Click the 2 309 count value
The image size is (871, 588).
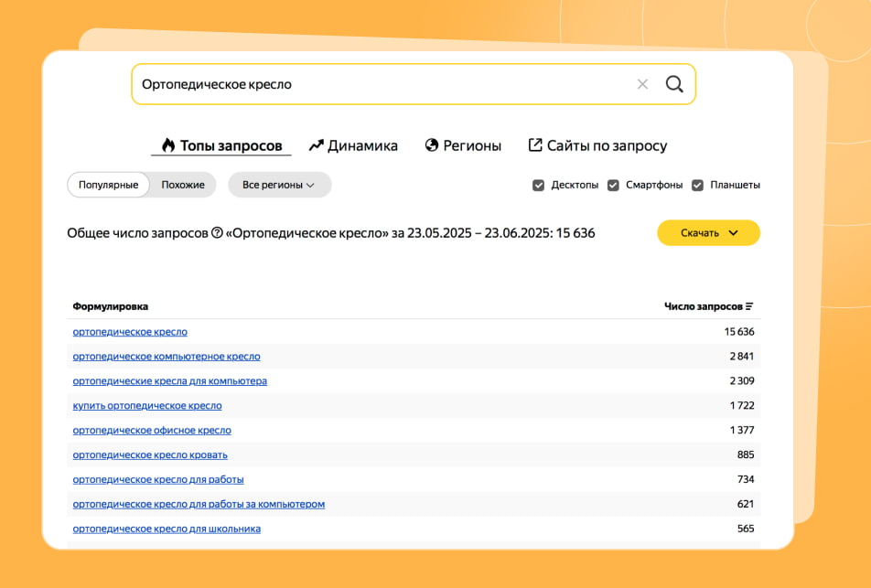(x=742, y=381)
